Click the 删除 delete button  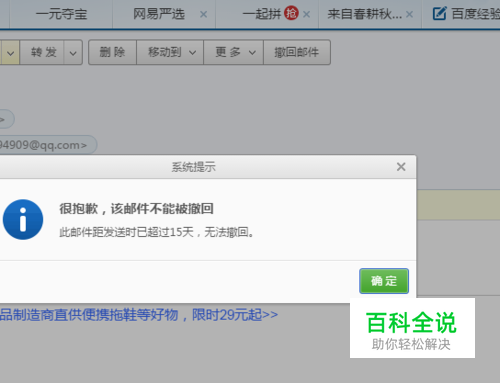click(x=112, y=52)
